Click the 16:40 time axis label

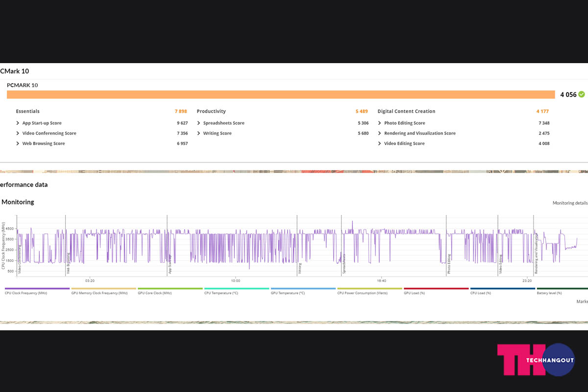(381, 281)
